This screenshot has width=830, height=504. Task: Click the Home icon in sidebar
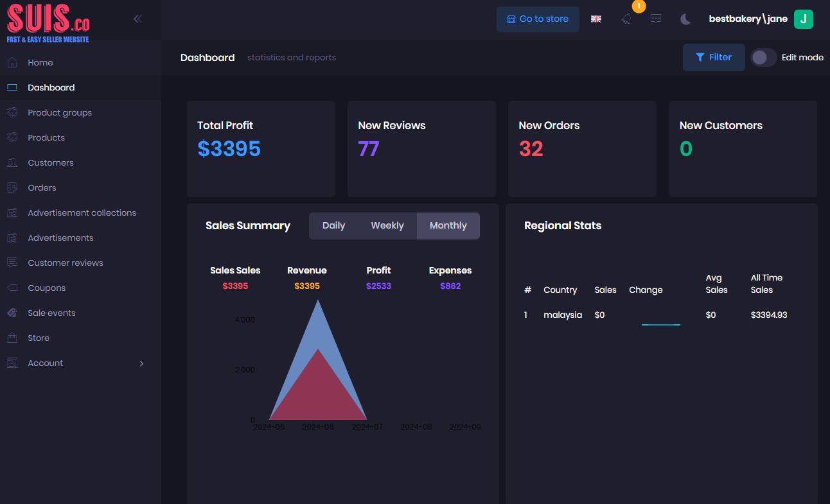[x=12, y=62]
